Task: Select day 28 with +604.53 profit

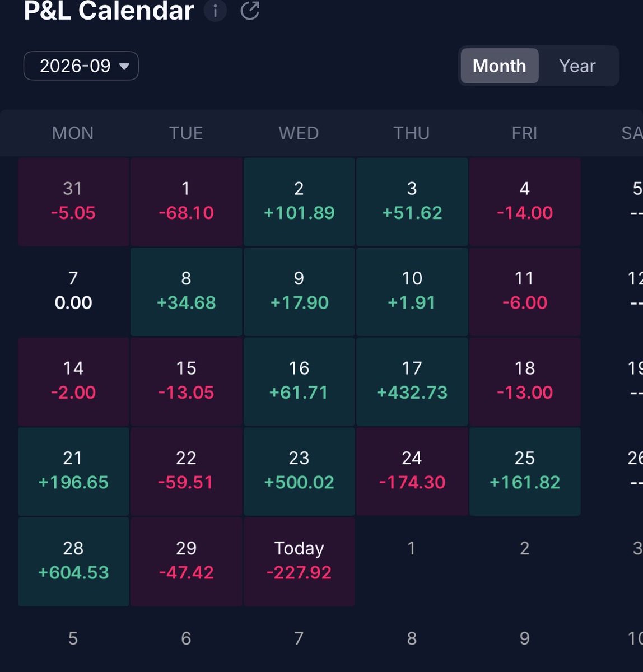Action: (73, 561)
